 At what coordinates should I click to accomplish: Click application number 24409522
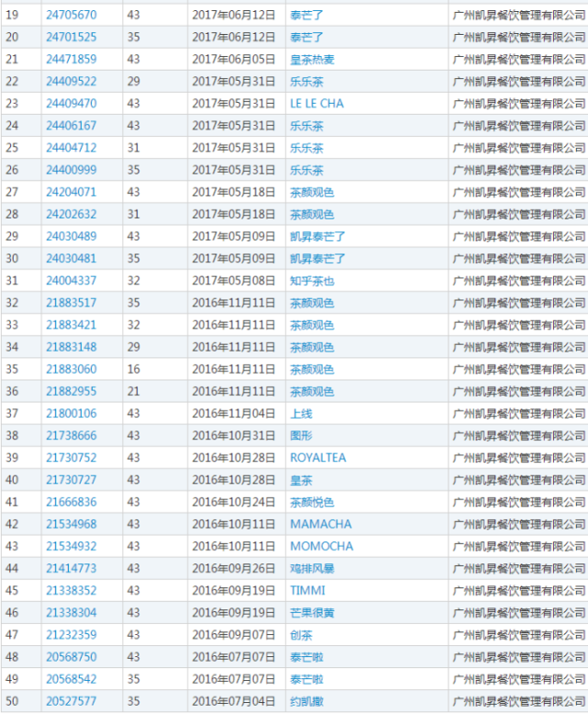coord(72,82)
